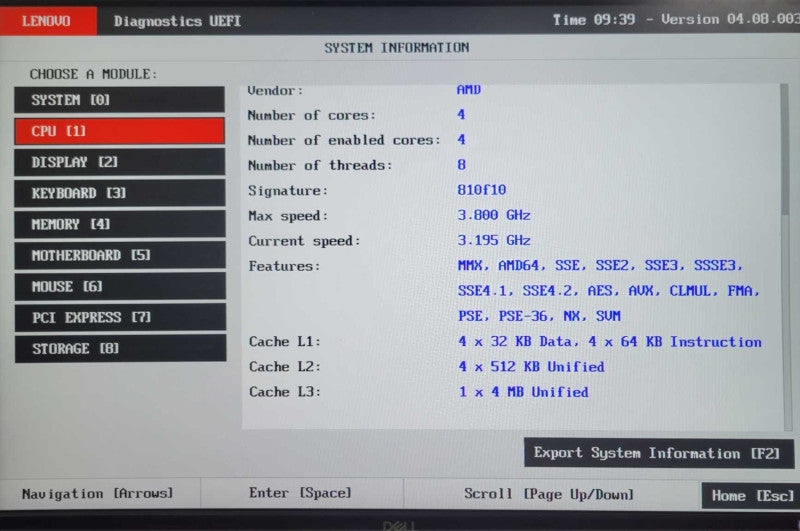Screen dimensions: 800x531
Task: Click the info panel scrollbar thumb
Action: pyautogui.click(x=785, y=149)
